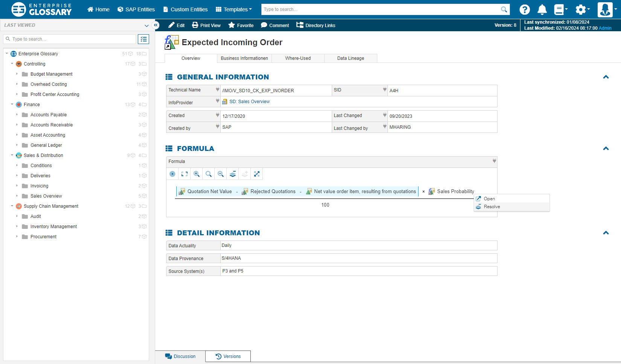Click the zoom in magnifier in formula toolbar
This screenshot has width=621, height=364.
click(x=197, y=174)
